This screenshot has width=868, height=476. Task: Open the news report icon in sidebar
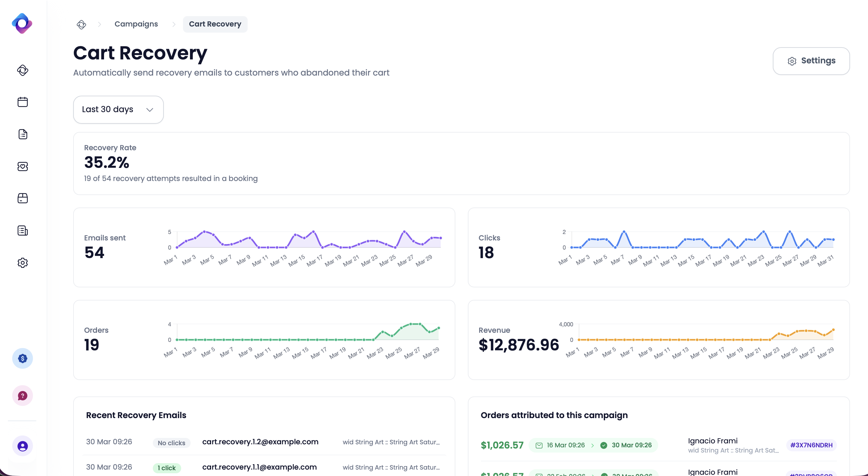tap(23, 231)
